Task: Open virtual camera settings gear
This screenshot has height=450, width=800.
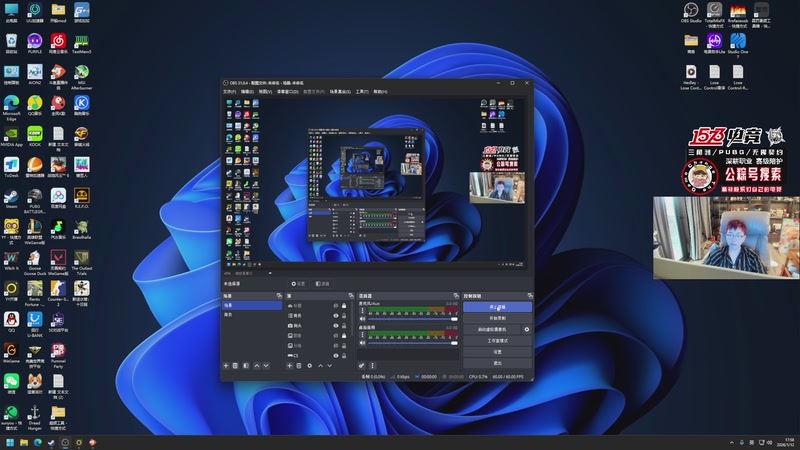Action: click(527, 330)
